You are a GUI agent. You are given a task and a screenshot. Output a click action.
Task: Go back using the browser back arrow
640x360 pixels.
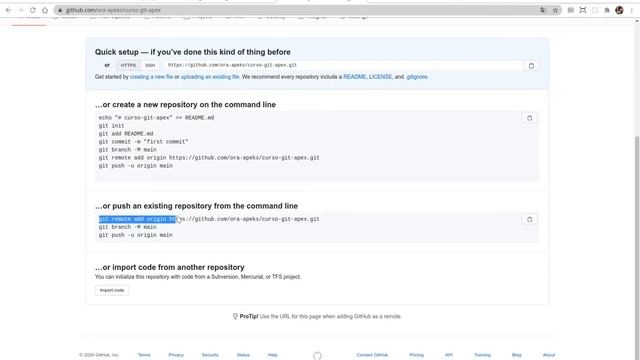(8, 10)
